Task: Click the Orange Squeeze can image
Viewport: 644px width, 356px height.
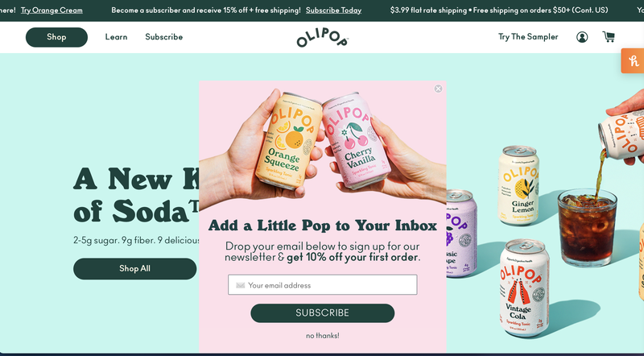Action: point(288,141)
